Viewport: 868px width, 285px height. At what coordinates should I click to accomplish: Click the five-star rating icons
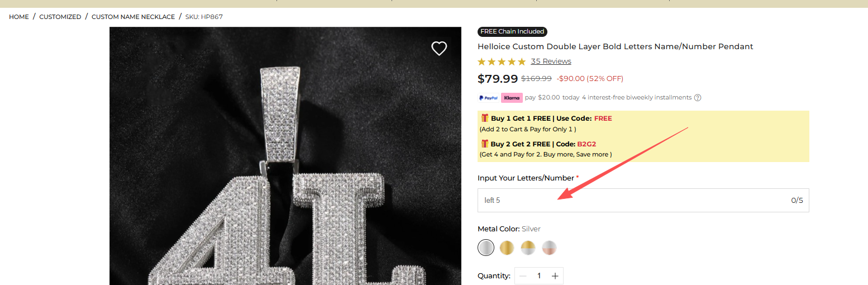pyautogui.click(x=502, y=61)
